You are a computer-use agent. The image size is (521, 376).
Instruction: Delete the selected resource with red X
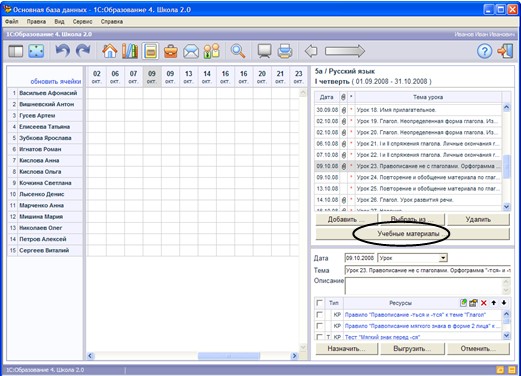[x=484, y=303]
